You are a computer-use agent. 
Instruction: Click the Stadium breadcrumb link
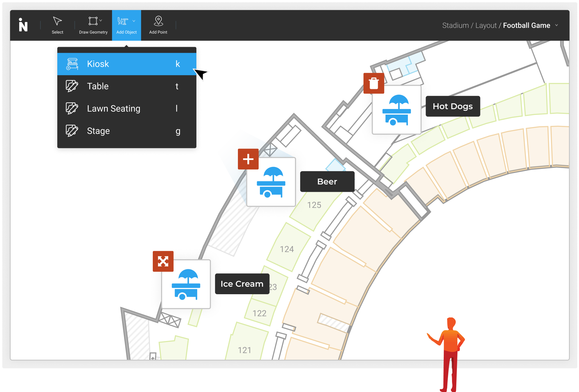(x=455, y=26)
